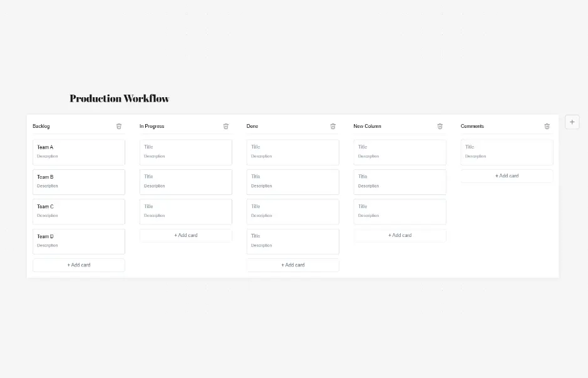Add card to Done column

point(293,265)
